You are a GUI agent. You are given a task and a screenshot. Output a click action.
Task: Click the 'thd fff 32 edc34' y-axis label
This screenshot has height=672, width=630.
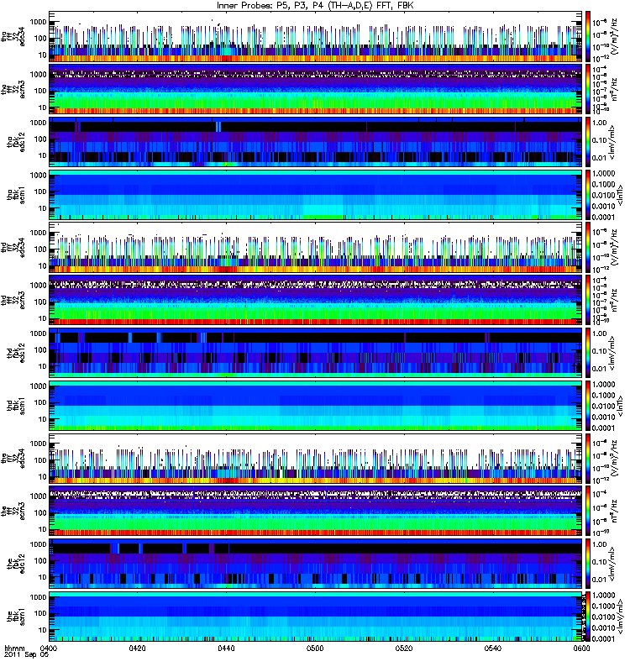point(13,248)
